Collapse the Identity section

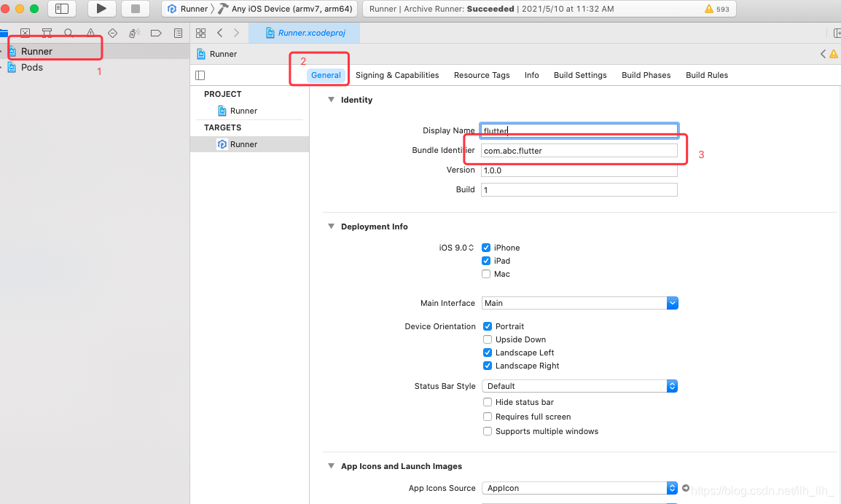(331, 100)
